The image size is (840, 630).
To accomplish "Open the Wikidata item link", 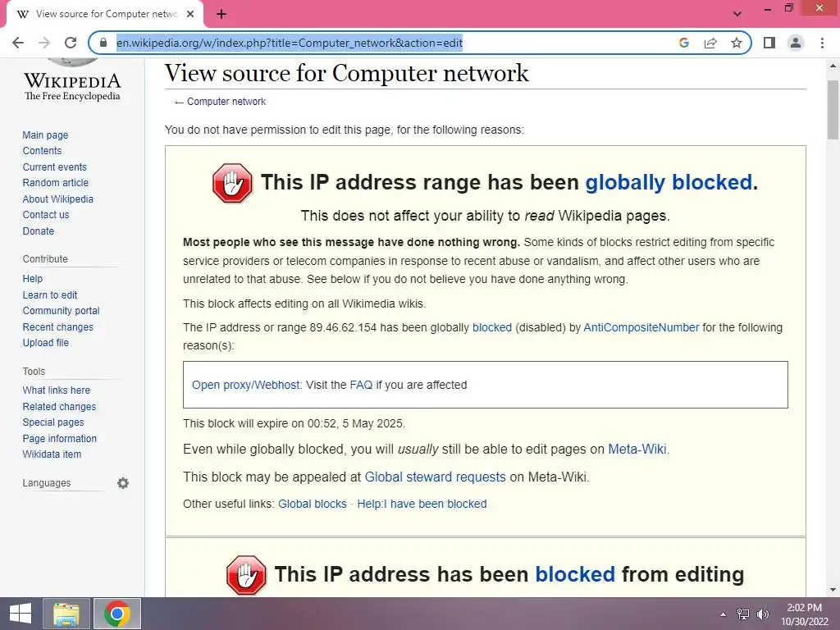I will coord(52,454).
